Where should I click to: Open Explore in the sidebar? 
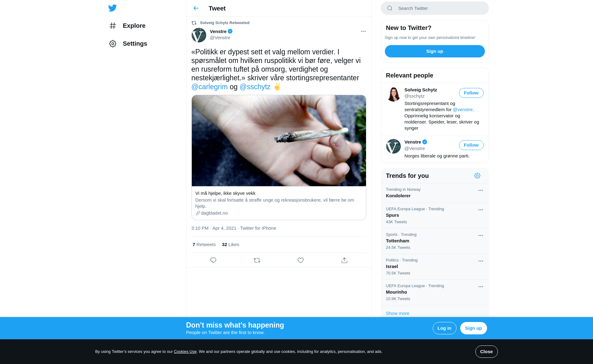(127, 26)
